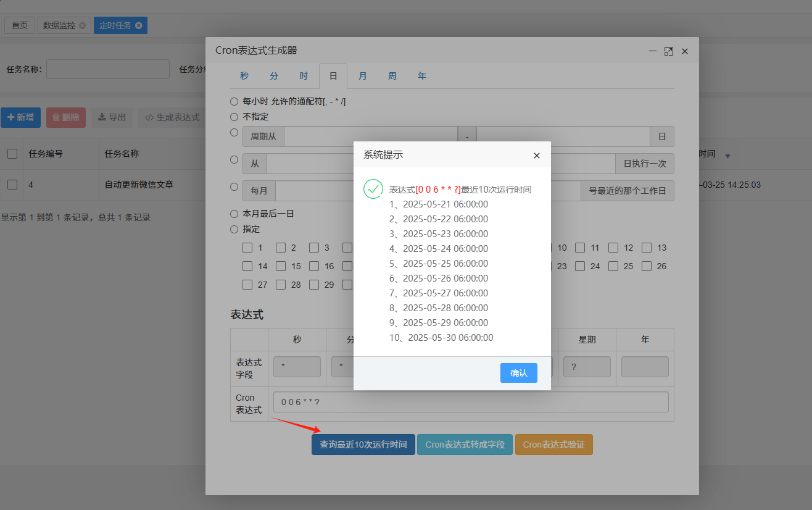Viewport: 812px width, 510px height.
Task: Close the 数据监控 tab via its x icon
Action: pos(83,25)
